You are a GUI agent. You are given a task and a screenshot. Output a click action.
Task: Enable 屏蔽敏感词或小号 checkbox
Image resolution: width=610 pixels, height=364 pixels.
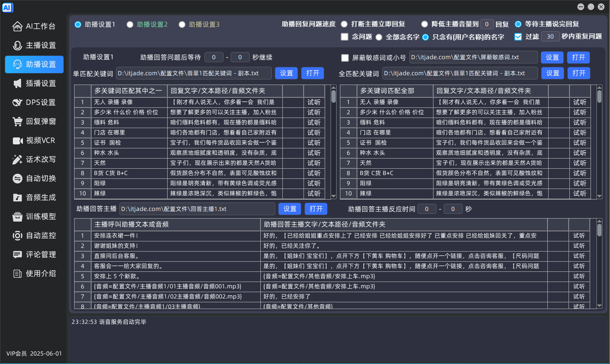[x=345, y=57]
